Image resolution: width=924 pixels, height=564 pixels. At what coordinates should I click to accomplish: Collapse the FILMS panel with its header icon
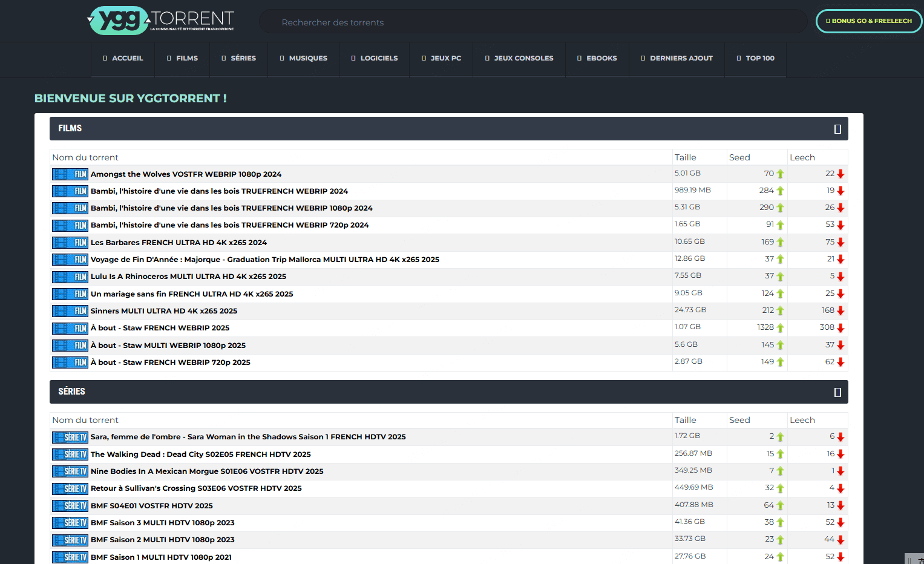pos(837,128)
